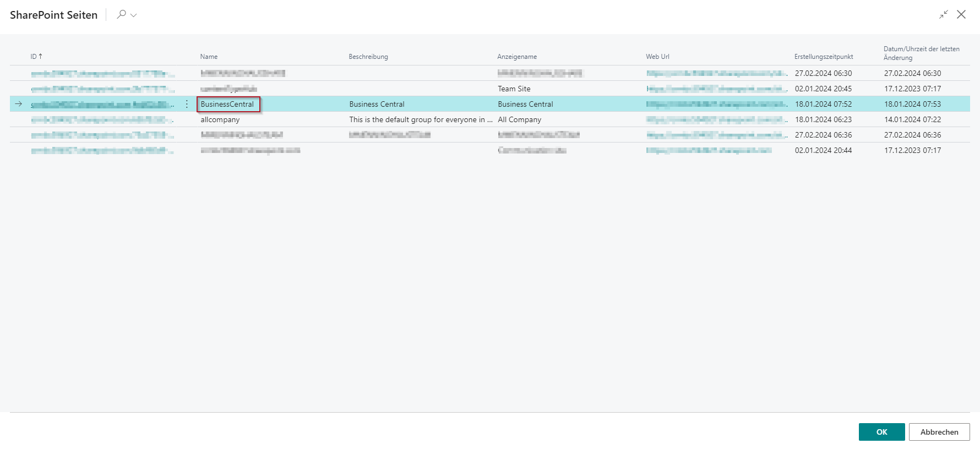Close the SharePoint Seiten dialog

[961, 15]
